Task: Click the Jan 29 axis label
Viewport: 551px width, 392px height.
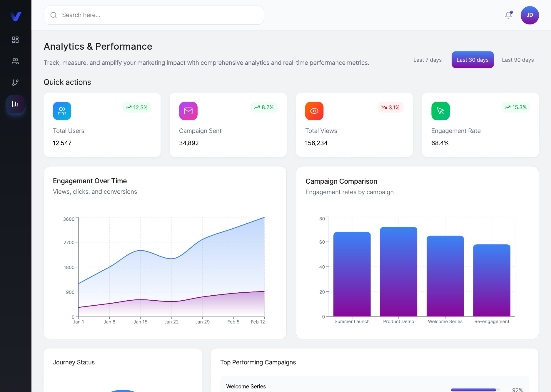Action: (x=202, y=322)
